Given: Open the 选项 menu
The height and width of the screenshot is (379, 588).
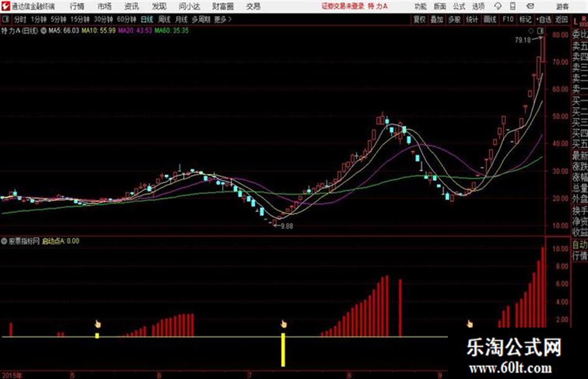Looking at the screenshot, I should [x=478, y=6].
